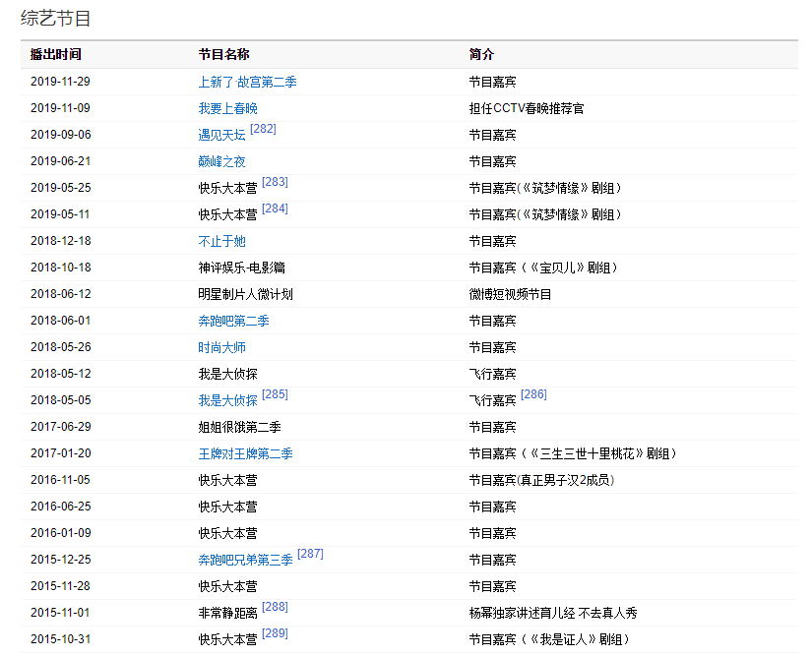Open the 王牌对王牌第二季 link
Image resolution: width=812 pixels, height=657 pixels.
coord(245,453)
